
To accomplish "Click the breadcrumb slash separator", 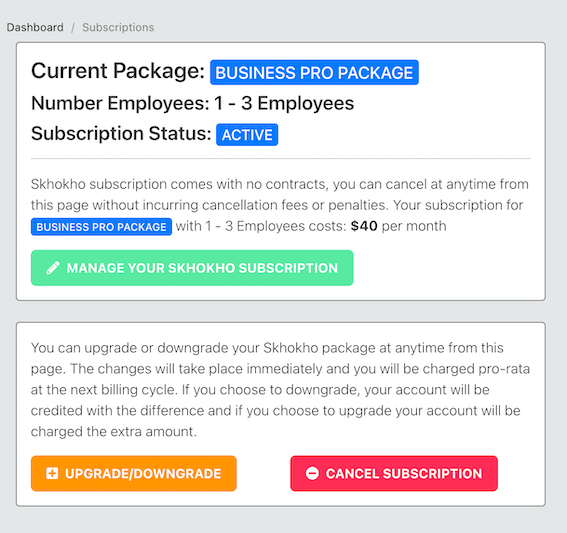I will click(x=73, y=28).
